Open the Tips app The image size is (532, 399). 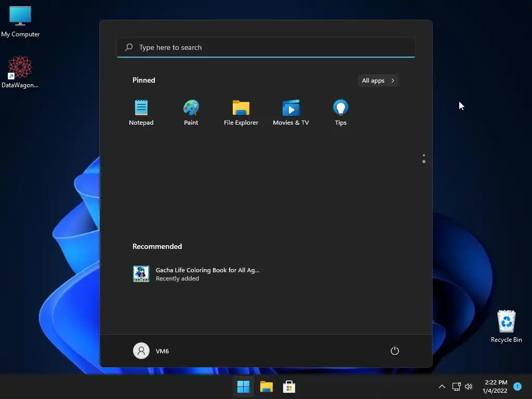click(341, 112)
